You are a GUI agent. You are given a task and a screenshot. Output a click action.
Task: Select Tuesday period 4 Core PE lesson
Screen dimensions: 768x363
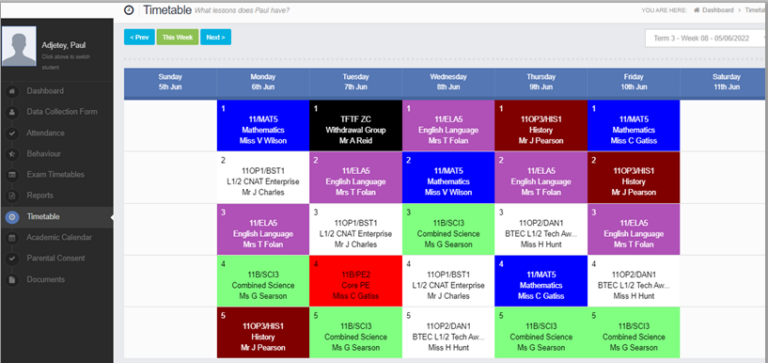pos(356,281)
